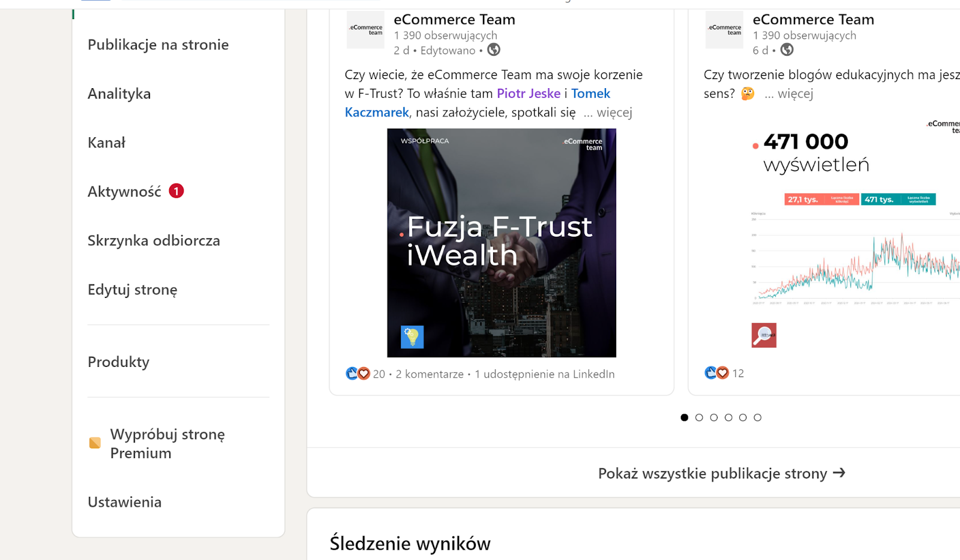
Task: Expand first post with więcej
Action: coord(608,113)
